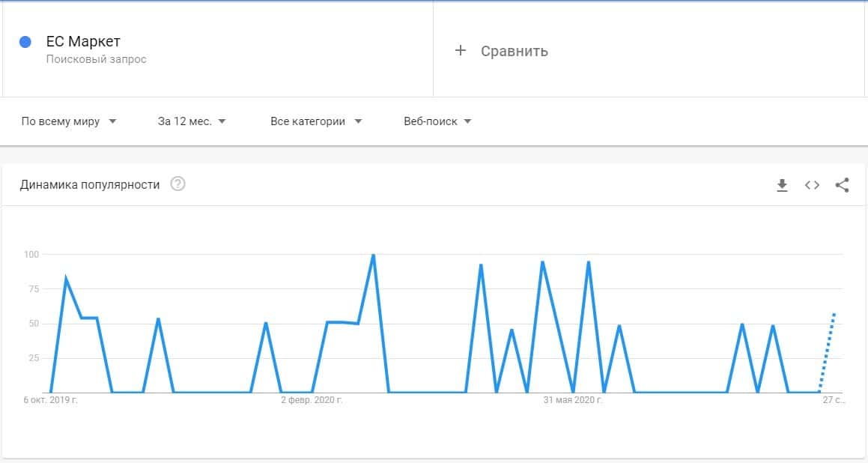Edit the ЕС Маркет search term
This screenshot has height=463, width=868.
(83, 42)
